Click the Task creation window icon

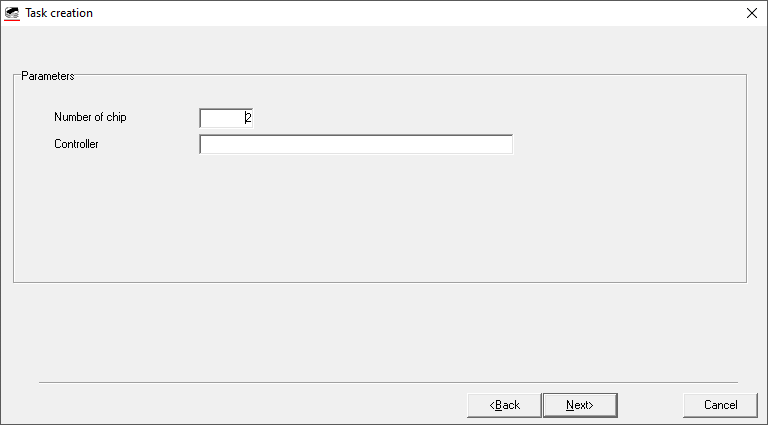(12, 13)
